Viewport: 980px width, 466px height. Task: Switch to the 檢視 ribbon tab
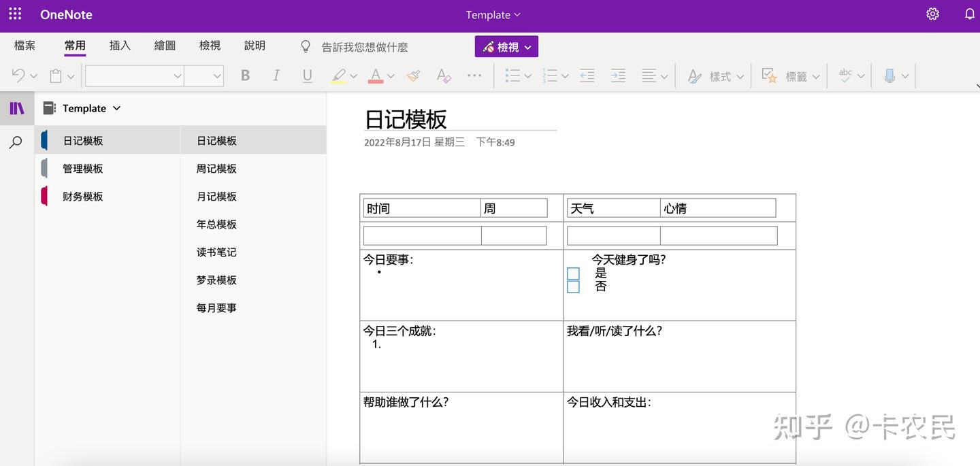(210, 46)
